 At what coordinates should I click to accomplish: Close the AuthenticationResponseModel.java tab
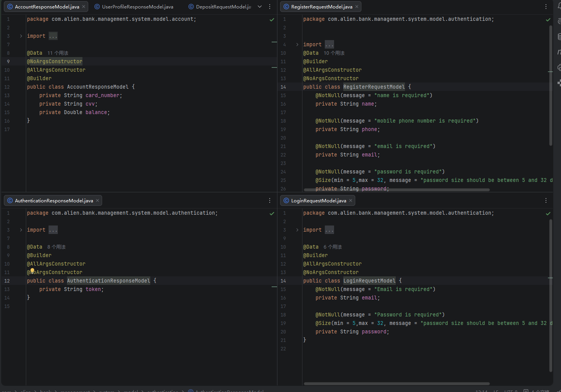pyautogui.click(x=97, y=200)
